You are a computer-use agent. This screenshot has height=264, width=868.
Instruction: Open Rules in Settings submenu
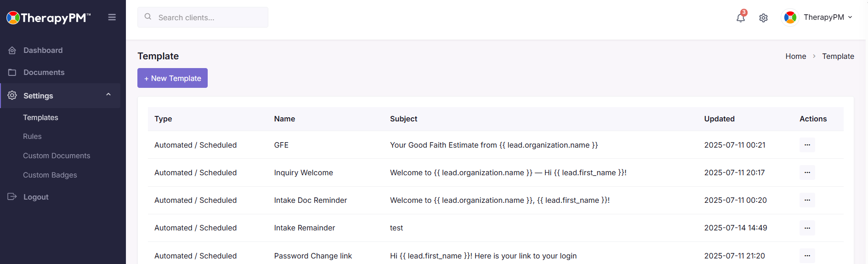point(32,137)
